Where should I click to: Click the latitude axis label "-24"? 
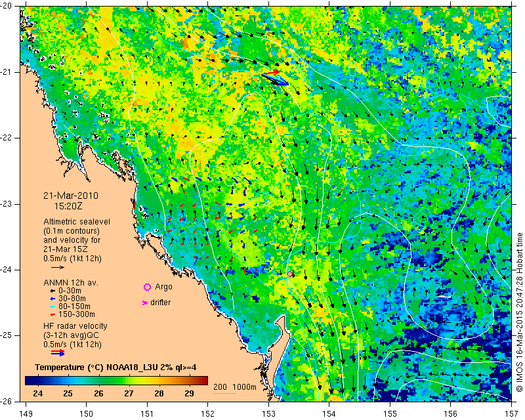pyautogui.click(x=6, y=270)
